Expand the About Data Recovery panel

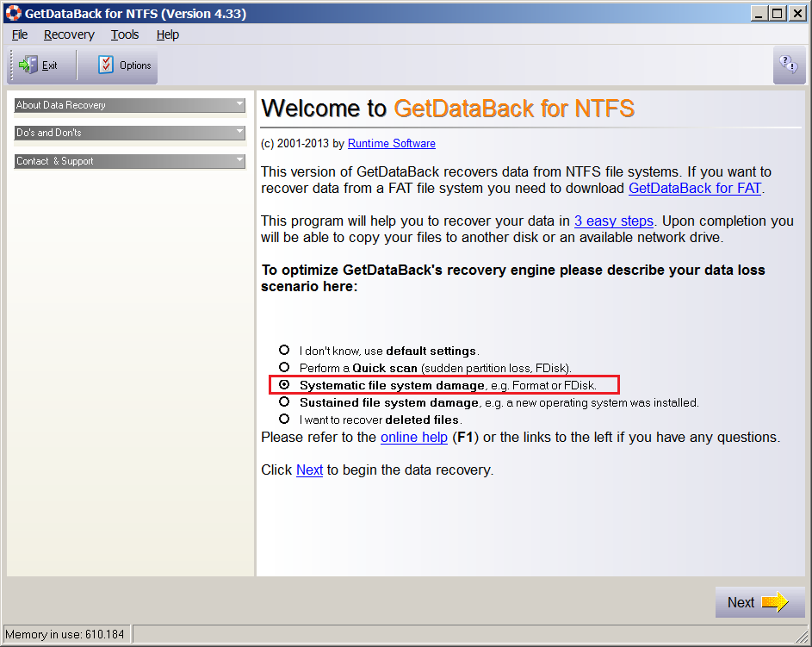point(129,105)
